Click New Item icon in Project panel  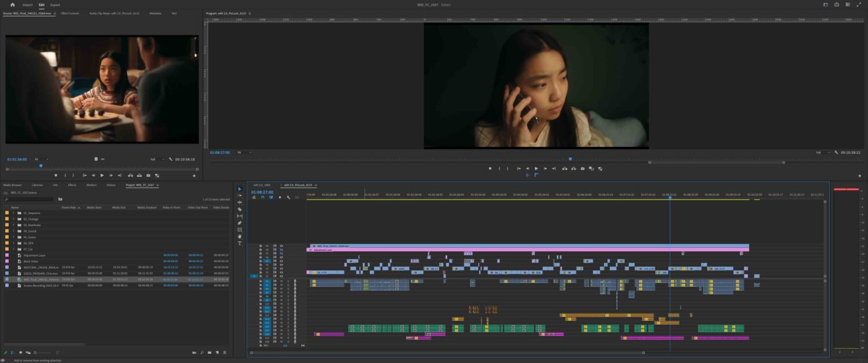click(x=217, y=353)
